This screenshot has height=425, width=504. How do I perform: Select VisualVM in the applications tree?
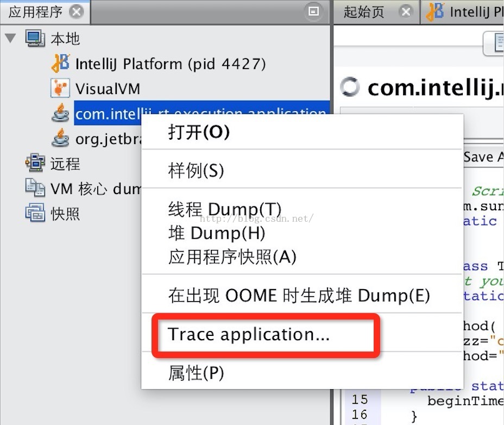pos(108,89)
